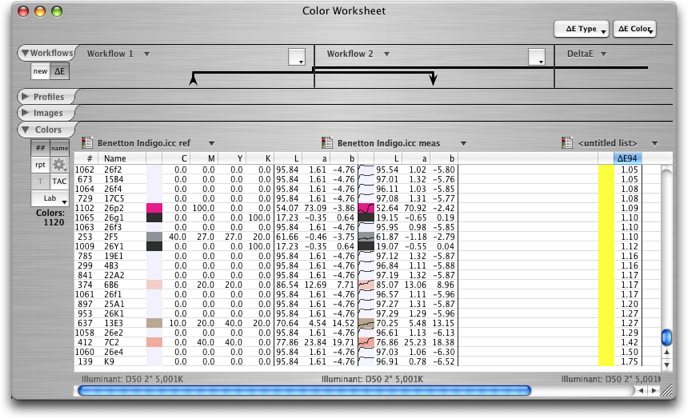Select the row named 26f2

click(358, 170)
